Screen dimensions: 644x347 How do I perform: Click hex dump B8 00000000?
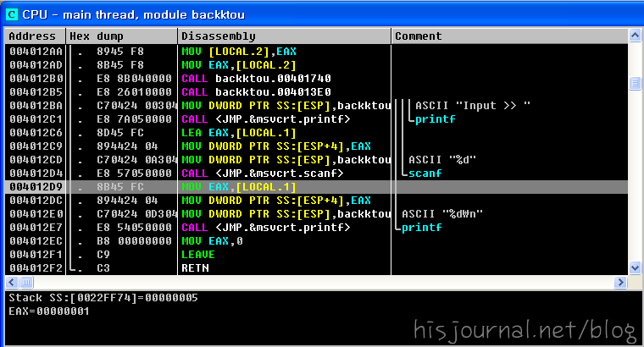(x=134, y=241)
